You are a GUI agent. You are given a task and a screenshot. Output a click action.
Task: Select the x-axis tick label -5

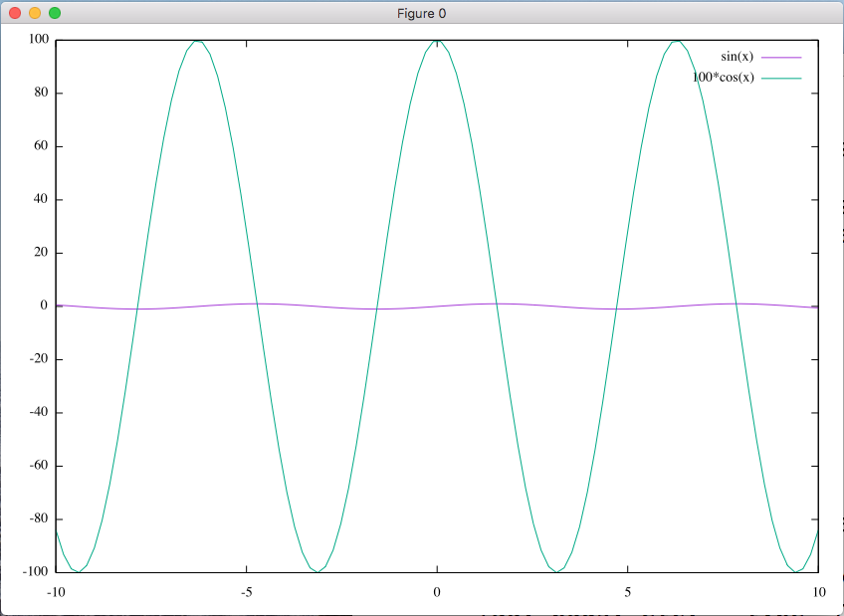coord(246,592)
